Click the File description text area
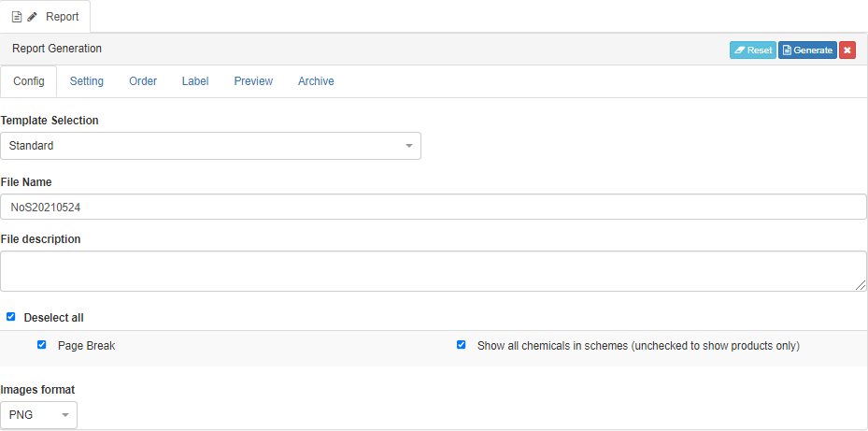The width and height of the screenshot is (868, 431). click(434, 270)
